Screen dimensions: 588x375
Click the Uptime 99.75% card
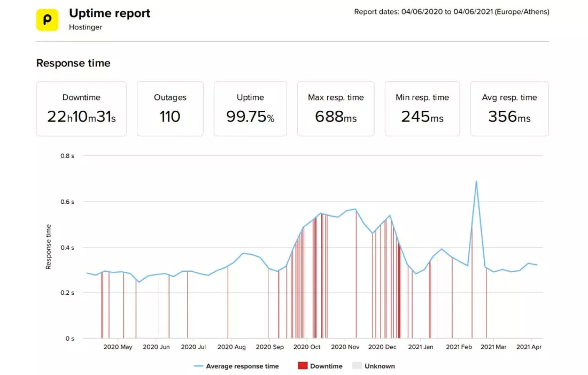250,109
